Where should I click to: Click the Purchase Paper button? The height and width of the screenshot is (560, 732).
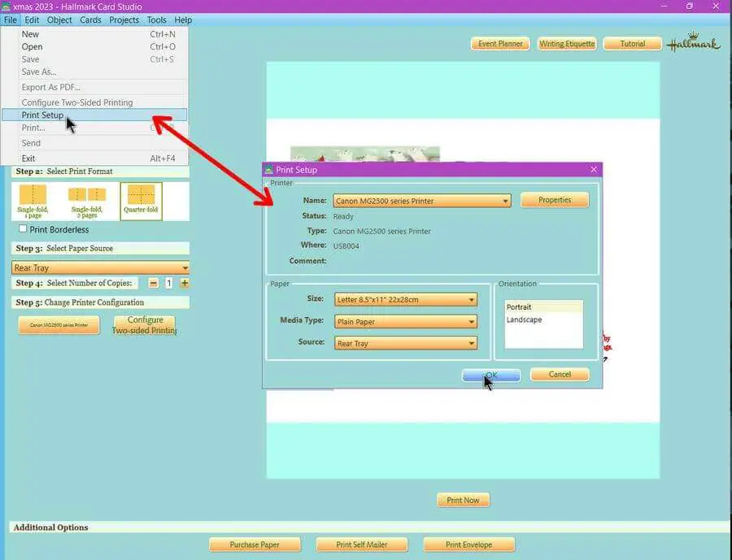click(255, 544)
